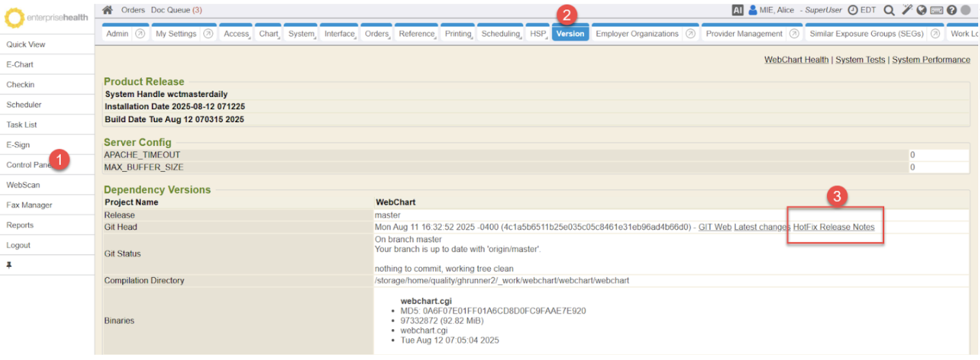Click the arrow icon beside the Admin tab
Screen dimensions: 980x360
[140, 34]
